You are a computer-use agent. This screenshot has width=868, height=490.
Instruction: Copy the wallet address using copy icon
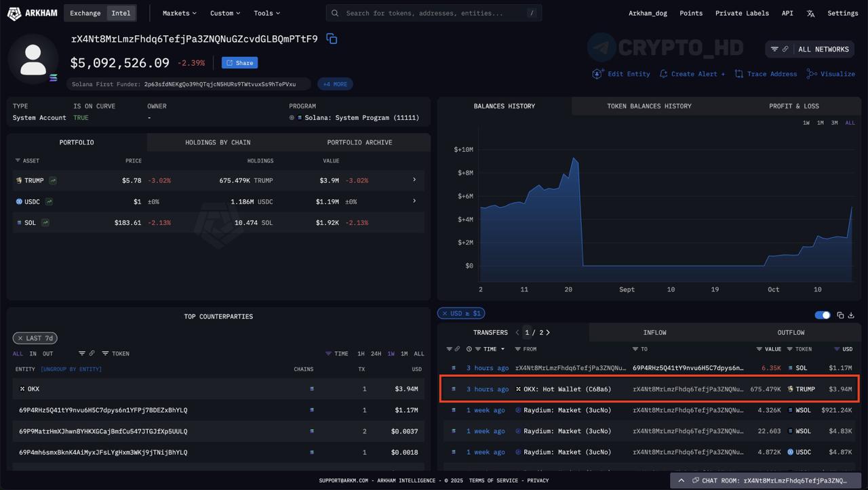pyautogui.click(x=332, y=39)
